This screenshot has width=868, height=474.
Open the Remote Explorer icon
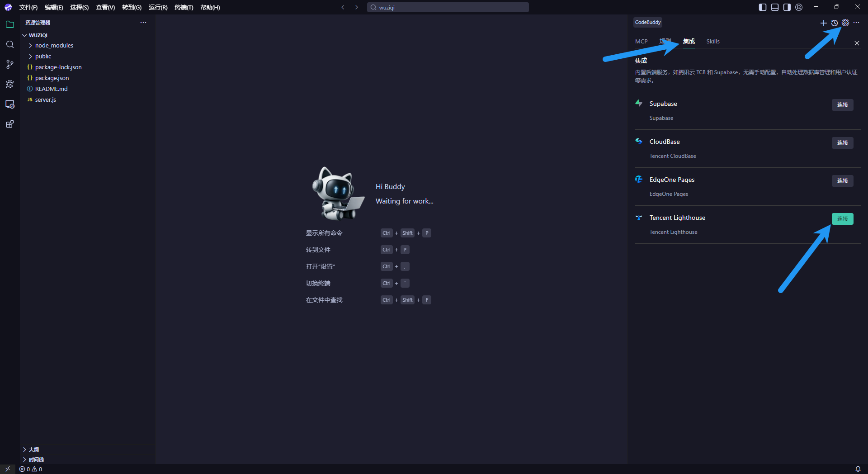pos(10,104)
